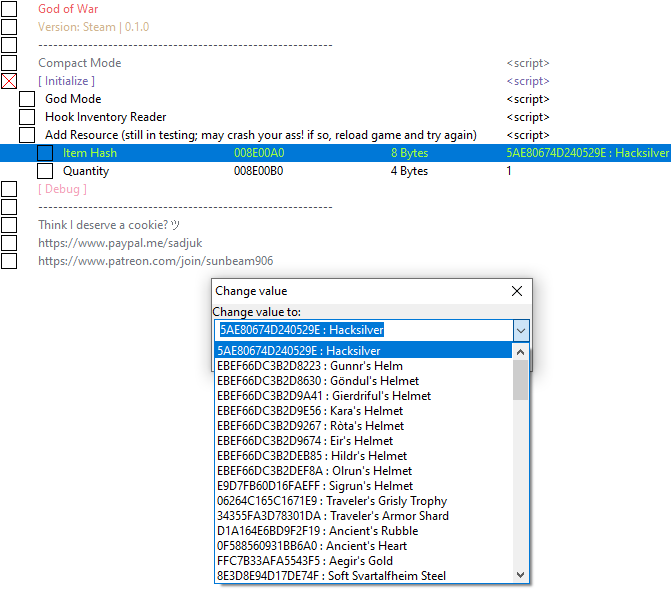671x593 pixels.
Task: Click <script> value of Initialize row
Action: click(528, 81)
